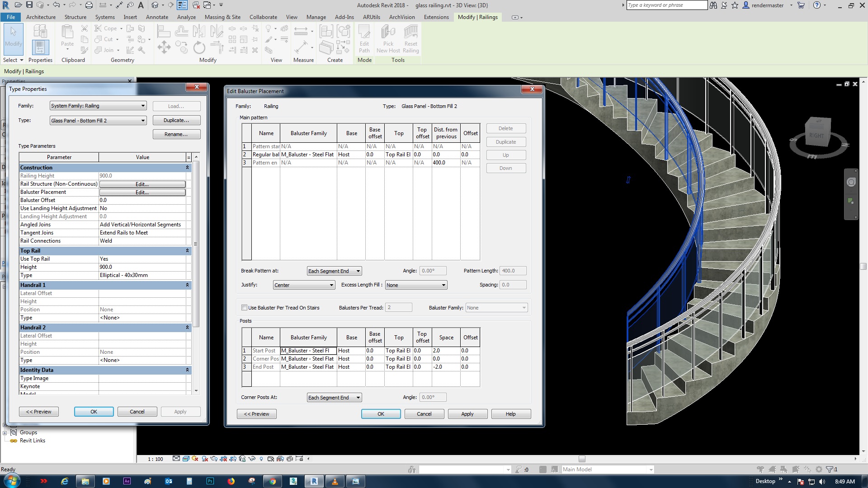Viewport: 868px width, 488px height.
Task: Collapse the Construction parameter group
Action: (187, 168)
